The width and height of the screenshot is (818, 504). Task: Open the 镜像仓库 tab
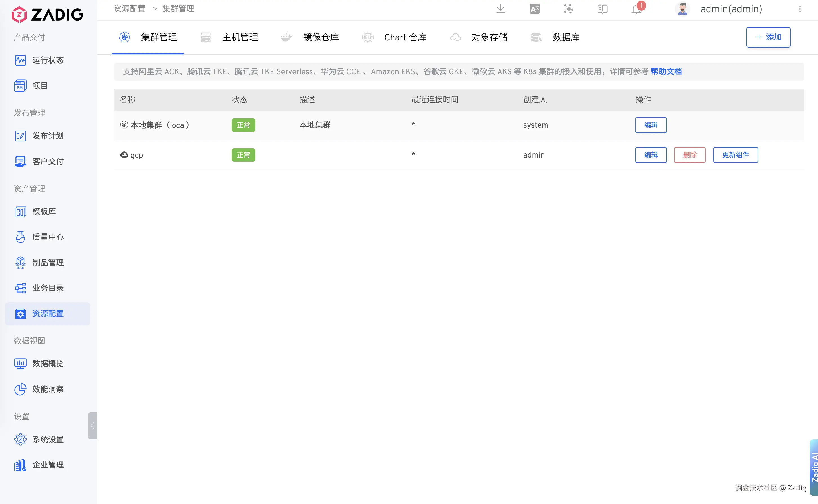(x=321, y=37)
